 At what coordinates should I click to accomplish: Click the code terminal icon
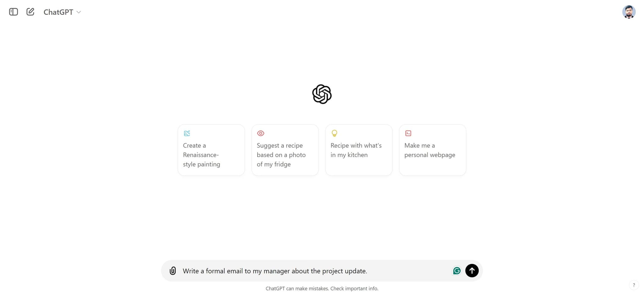click(x=408, y=133)
